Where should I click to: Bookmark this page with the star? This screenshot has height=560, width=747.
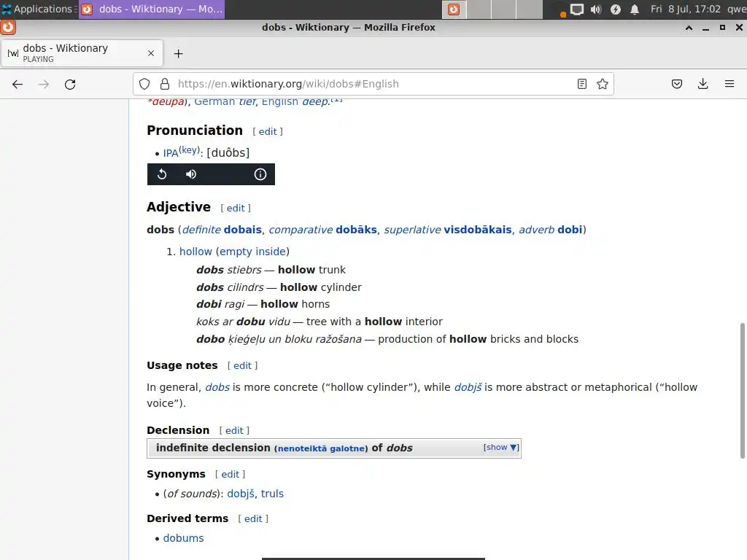coord(602,85)
